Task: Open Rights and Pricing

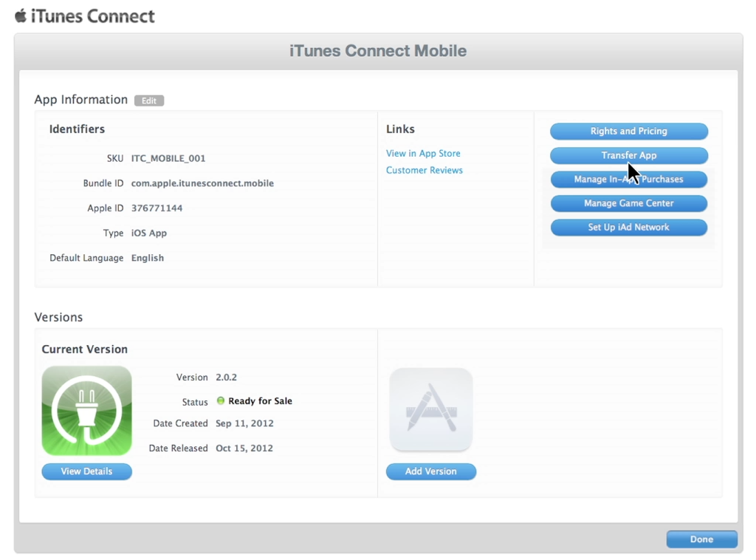Action: 629,132
